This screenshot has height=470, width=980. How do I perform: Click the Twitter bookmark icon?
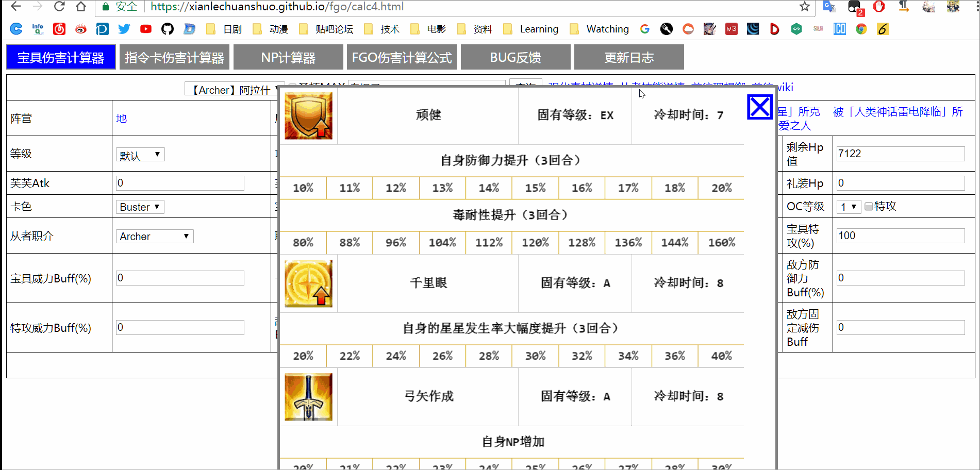click(x=124, y=29)
